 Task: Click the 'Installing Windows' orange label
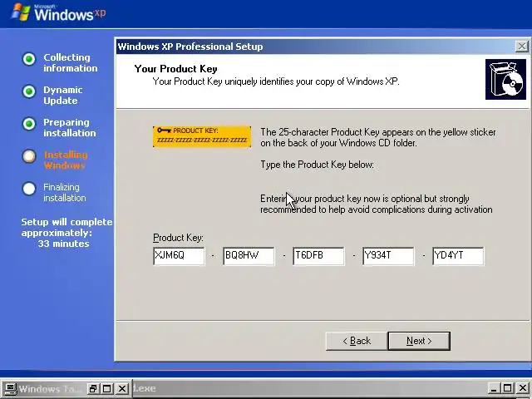[66, 160]
